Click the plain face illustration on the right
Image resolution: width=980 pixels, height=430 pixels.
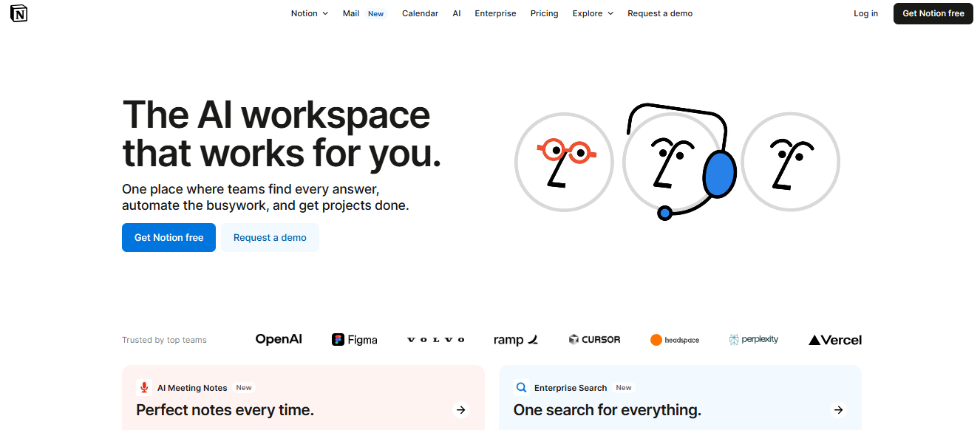(791, 162)
